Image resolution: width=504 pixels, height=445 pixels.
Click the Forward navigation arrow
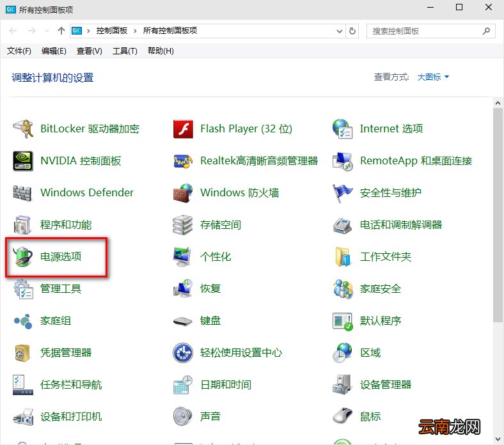(31, 31)
